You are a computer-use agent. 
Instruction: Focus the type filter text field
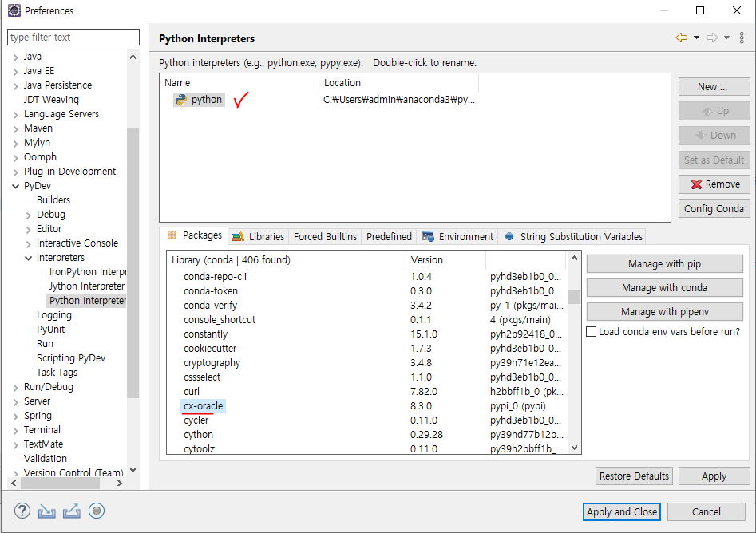click(73, 38)
